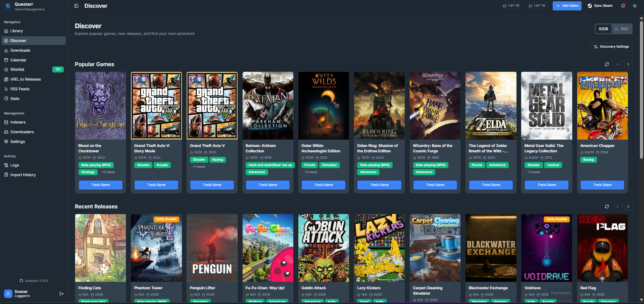Open the American Chopper cover art
Screen dimensions: 644x304
pos(602,106)
